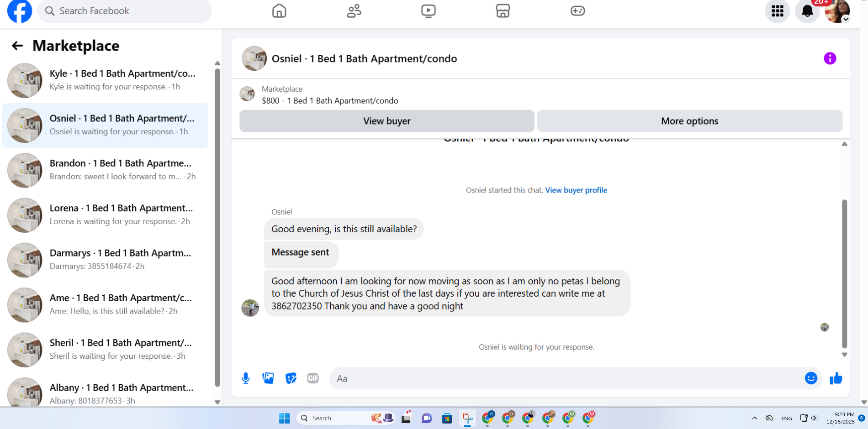Show hidden system tray icons
Viewport: 868px width, 429px height.
pos(755,418)
